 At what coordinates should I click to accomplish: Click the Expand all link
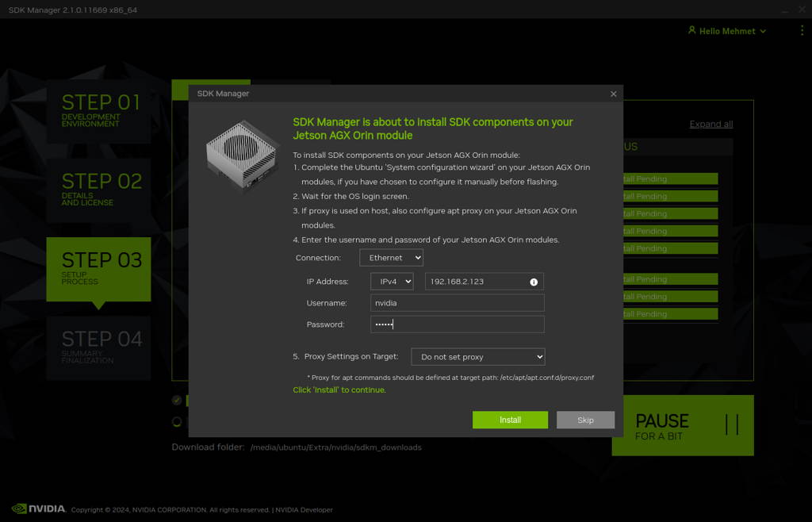[x=710, y=124]
